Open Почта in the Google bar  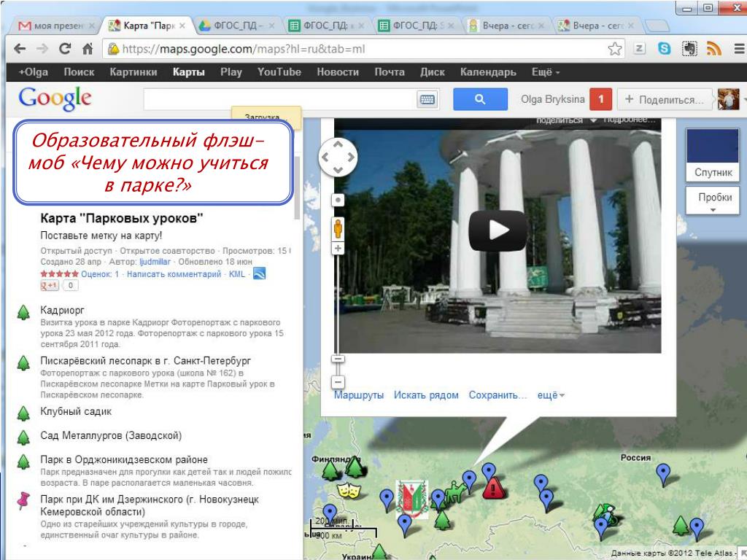(390, 72)
